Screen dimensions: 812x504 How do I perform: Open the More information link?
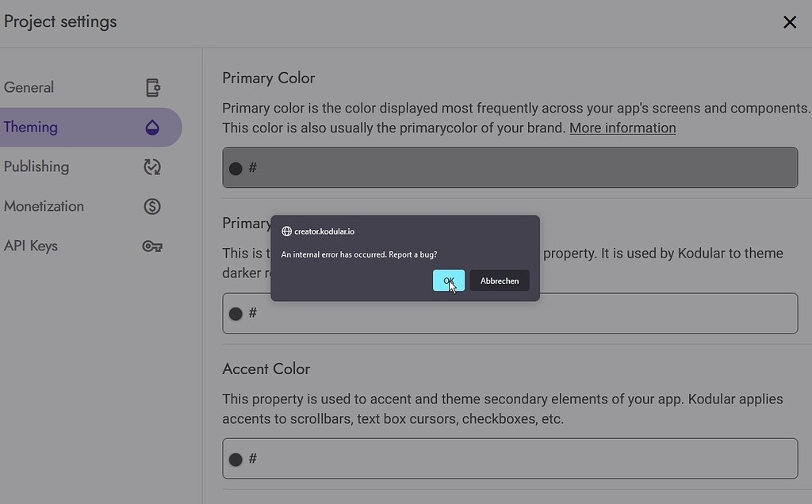coord(622,128)
